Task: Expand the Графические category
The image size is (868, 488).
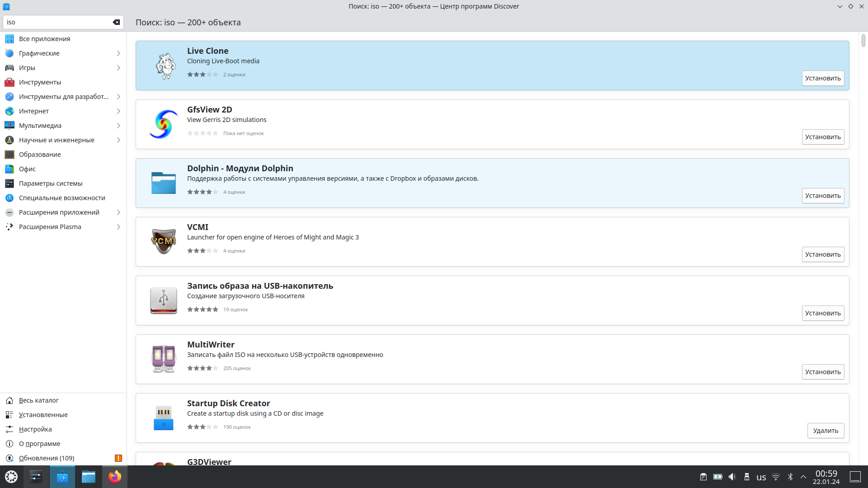Action: (118, 53)
